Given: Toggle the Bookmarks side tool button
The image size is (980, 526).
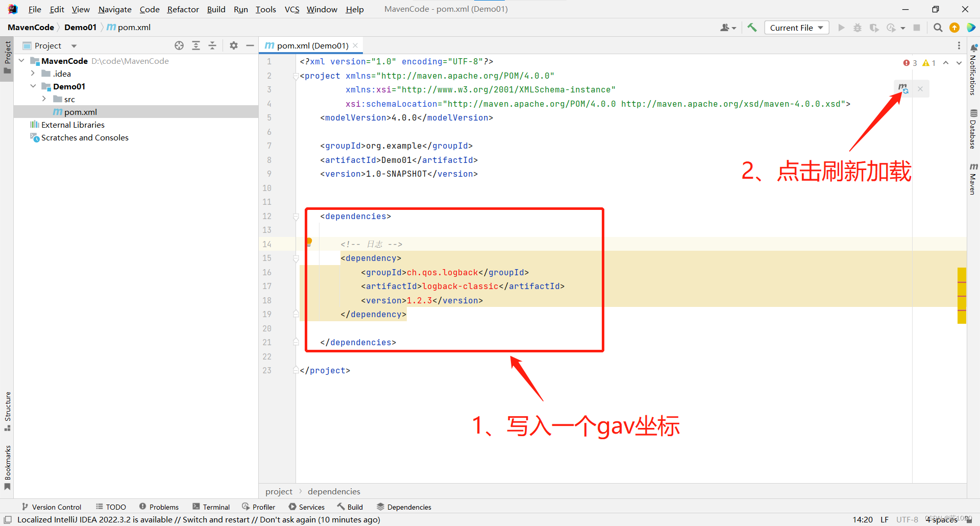Looking at the screenshot, I should click(7, 468).
